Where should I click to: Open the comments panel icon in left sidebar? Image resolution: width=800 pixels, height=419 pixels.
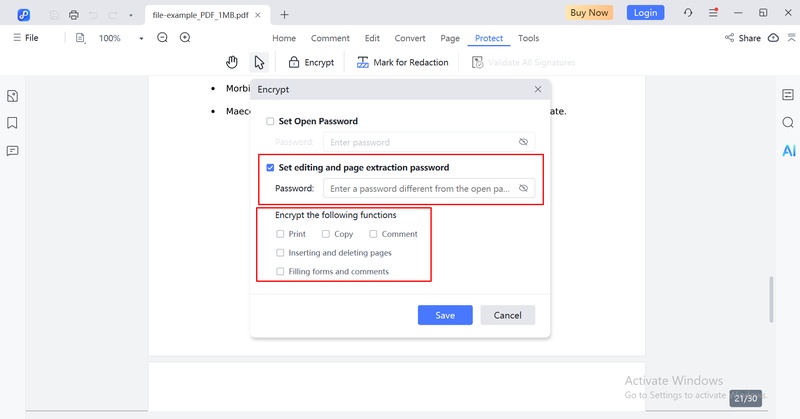point(12,151)
